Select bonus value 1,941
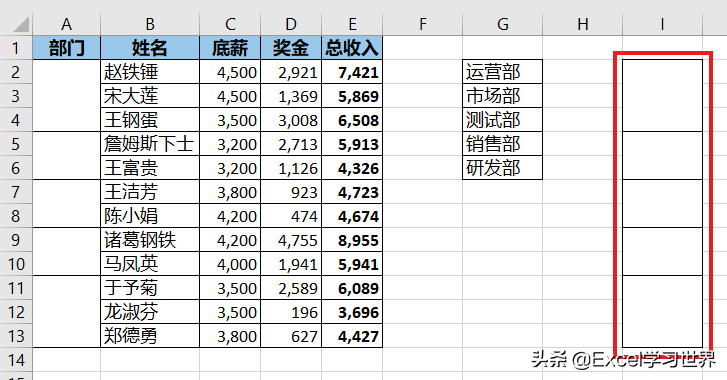This screenshot has height=380, width=727. (x=291, y=264)
